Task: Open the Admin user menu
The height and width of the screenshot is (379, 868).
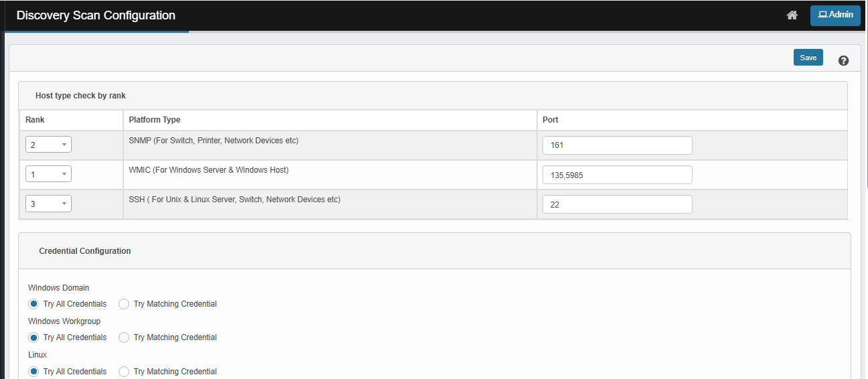Action: click(x=835, y=15)
